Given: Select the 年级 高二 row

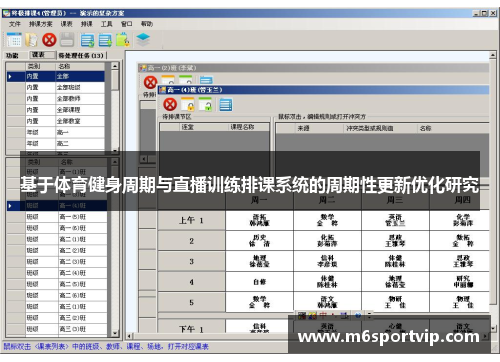Looking at the screenshot, I should [56, 143].
